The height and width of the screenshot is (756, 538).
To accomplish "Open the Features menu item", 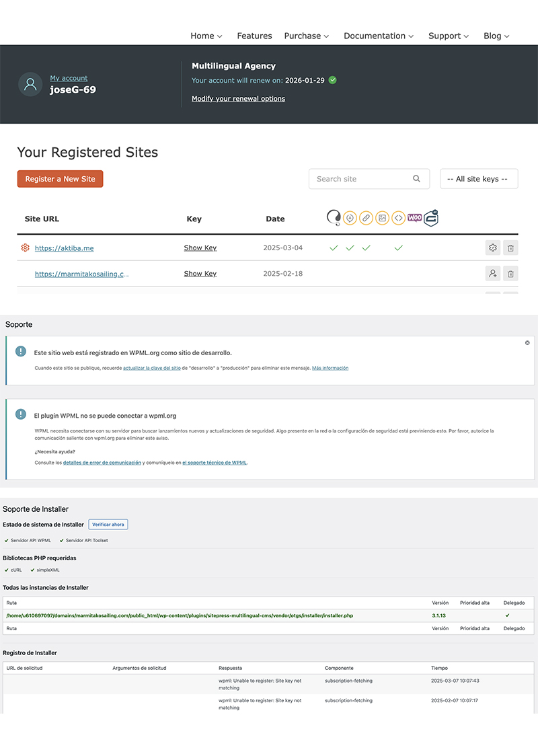I will click(x=254, y=36).
